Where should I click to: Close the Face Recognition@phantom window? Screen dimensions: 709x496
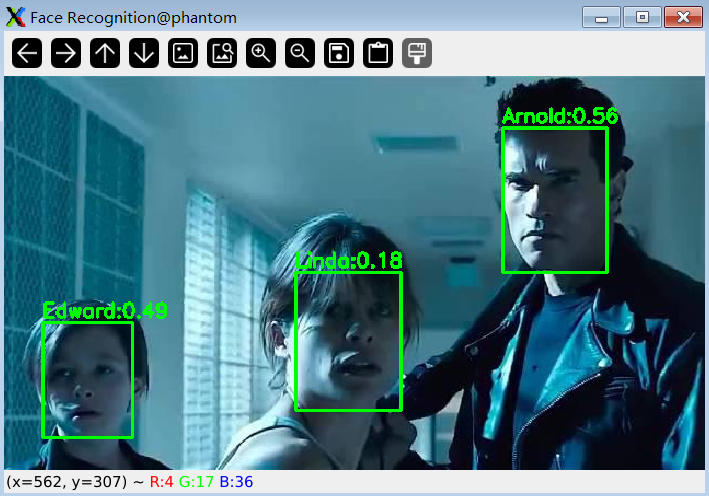click(683, 17)
